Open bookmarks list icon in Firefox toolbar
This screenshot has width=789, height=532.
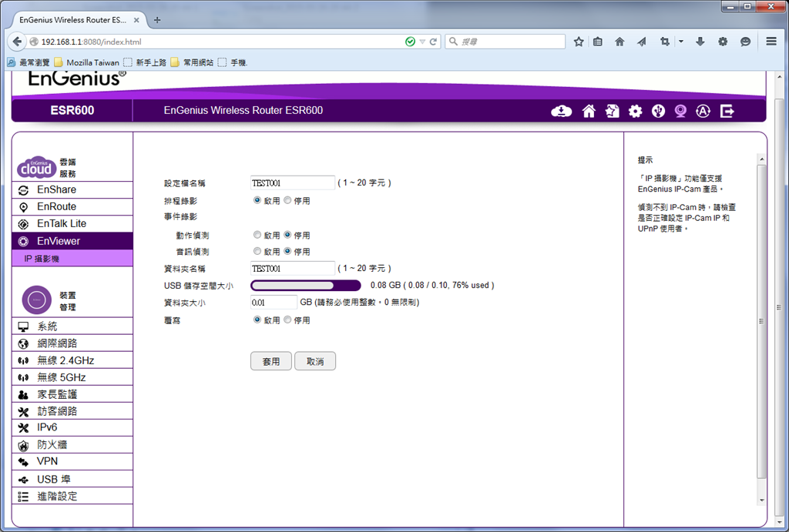(598, 42)
